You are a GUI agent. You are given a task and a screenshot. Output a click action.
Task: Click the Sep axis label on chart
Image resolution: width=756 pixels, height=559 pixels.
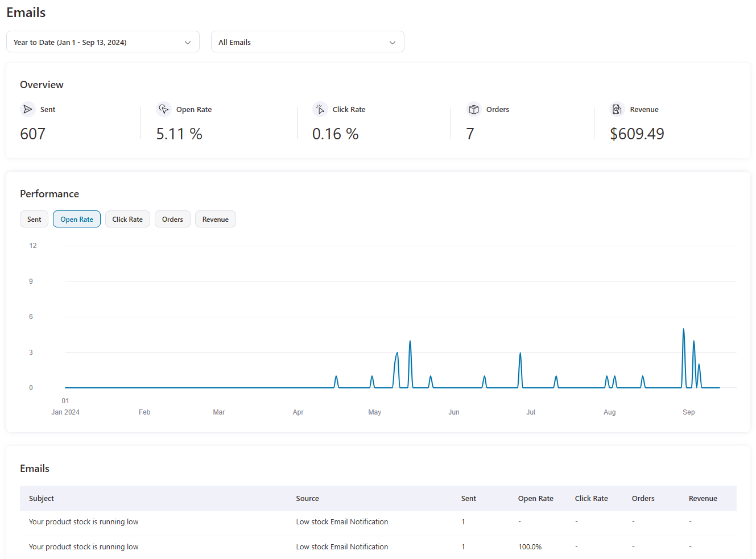click(x=689, y=412)
